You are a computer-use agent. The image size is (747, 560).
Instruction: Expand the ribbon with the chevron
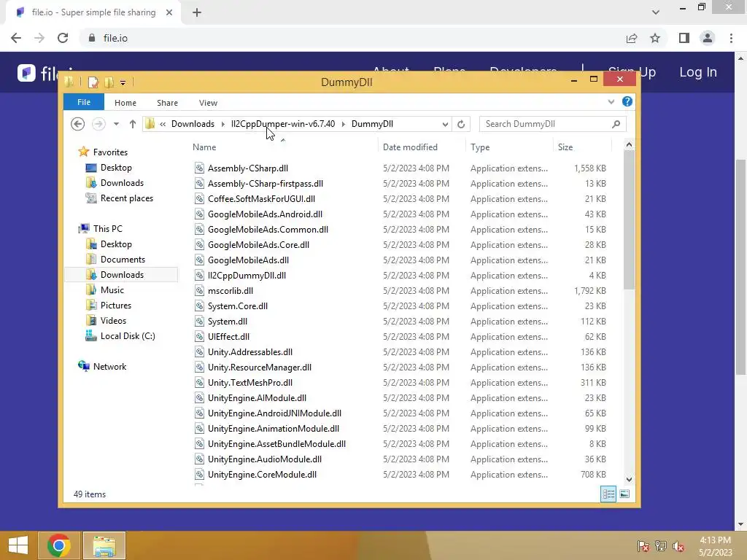611,101
